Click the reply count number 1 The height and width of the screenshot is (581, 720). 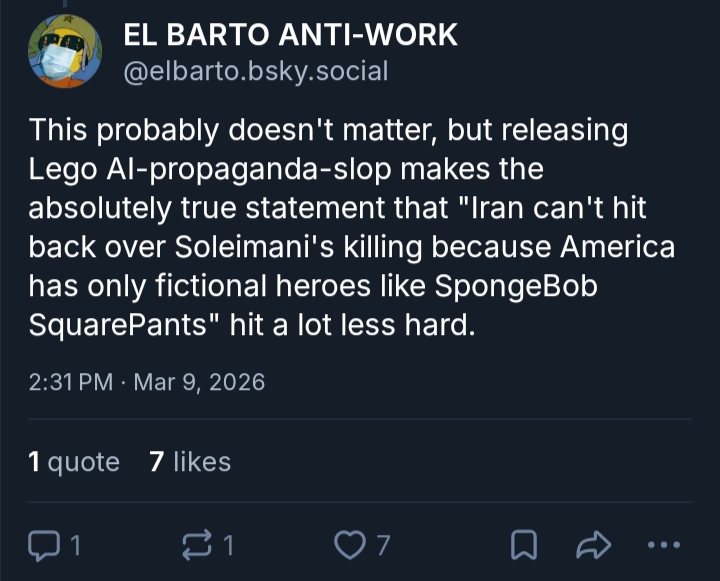pyautogui.click(x=74, y=545)
